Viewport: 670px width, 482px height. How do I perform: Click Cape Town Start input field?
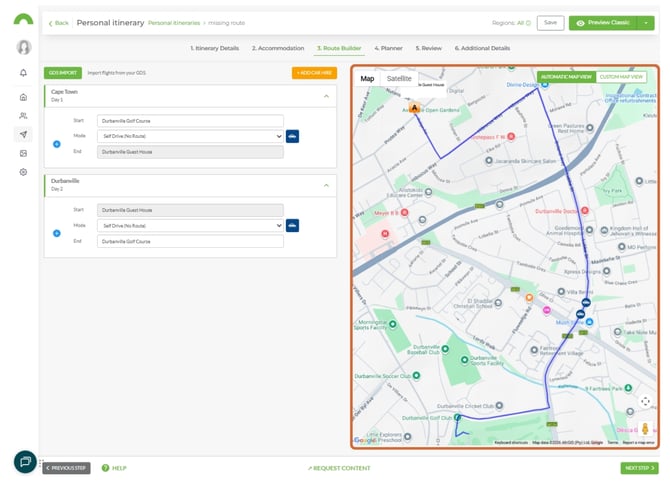coord(190,121)
